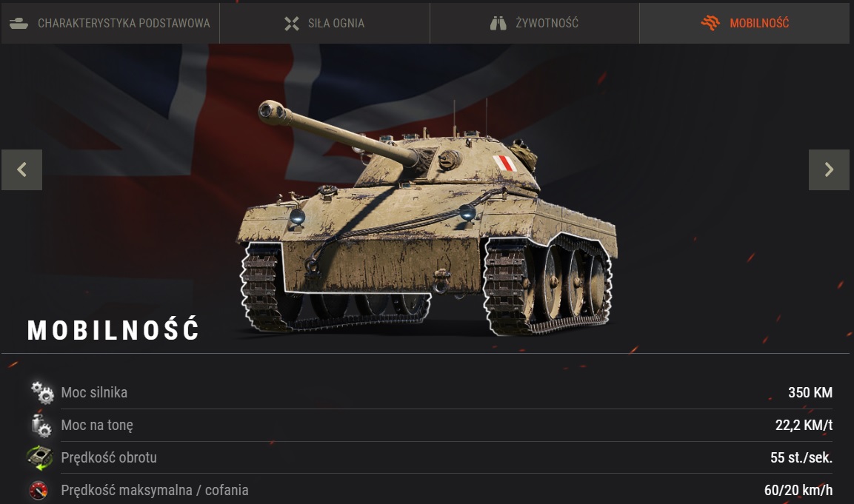Click the engine power gears icon
The height and width of the screenshot is (504, 854).
tap(41, 392)
